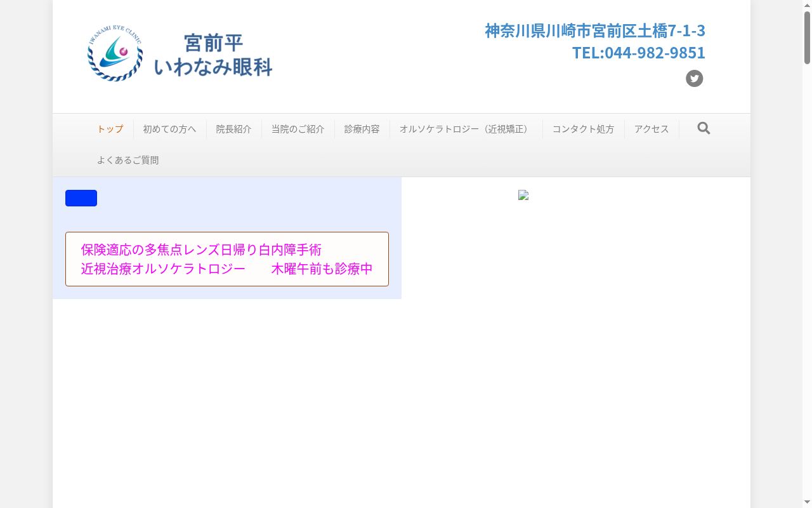Click the vertical scrollbar thumb

click(x=807, y=37)
